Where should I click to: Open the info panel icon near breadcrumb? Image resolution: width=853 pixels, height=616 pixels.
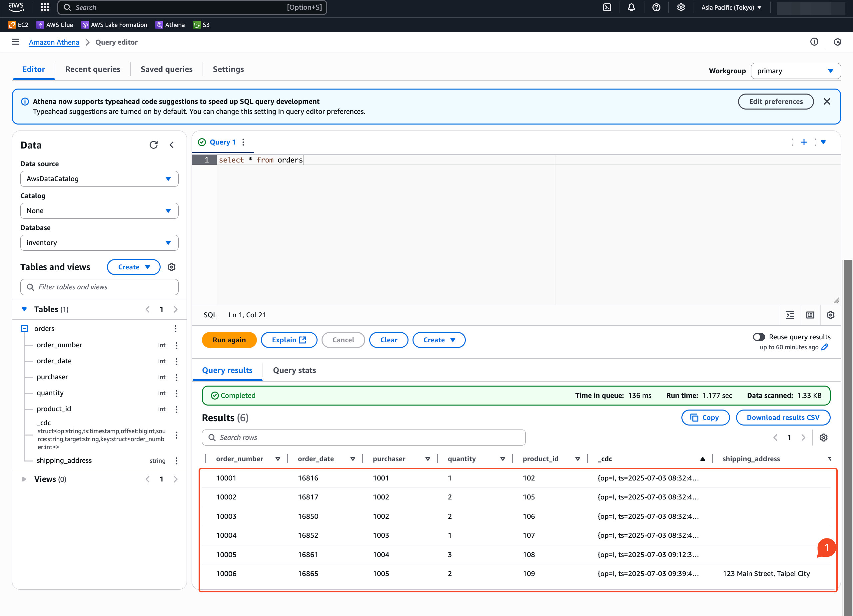click(814, 42)
